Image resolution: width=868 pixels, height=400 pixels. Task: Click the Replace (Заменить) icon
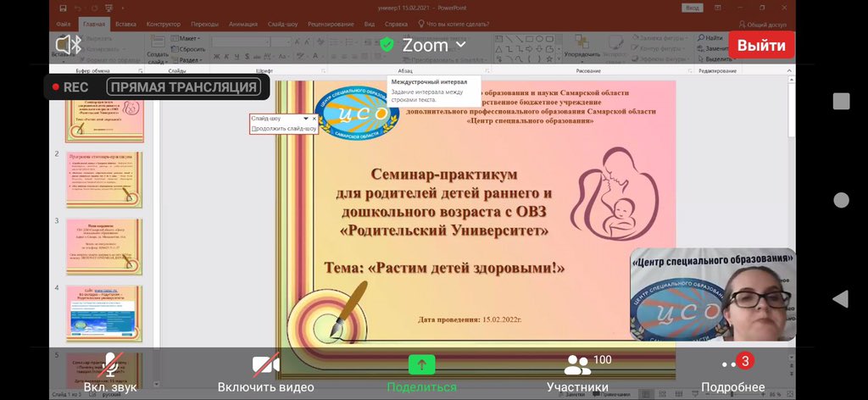click(x=701, y=48)
